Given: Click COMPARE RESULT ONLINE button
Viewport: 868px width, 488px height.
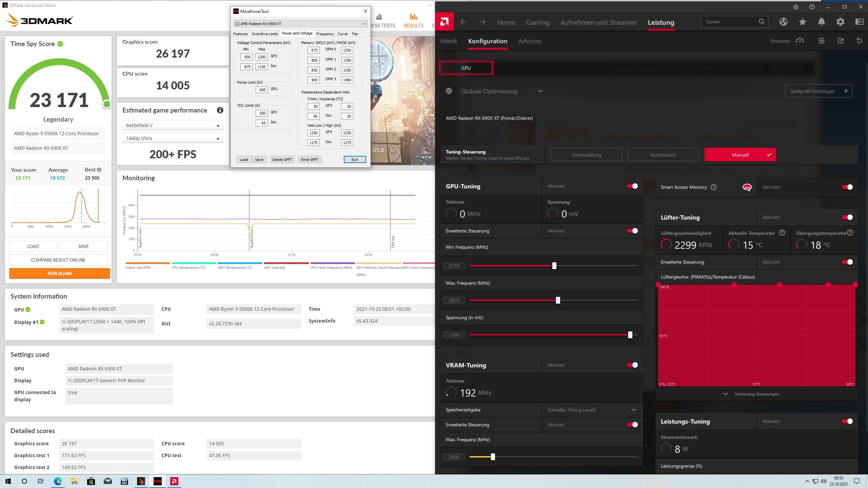Looking at the screenshot, I should tap(58, 260).
